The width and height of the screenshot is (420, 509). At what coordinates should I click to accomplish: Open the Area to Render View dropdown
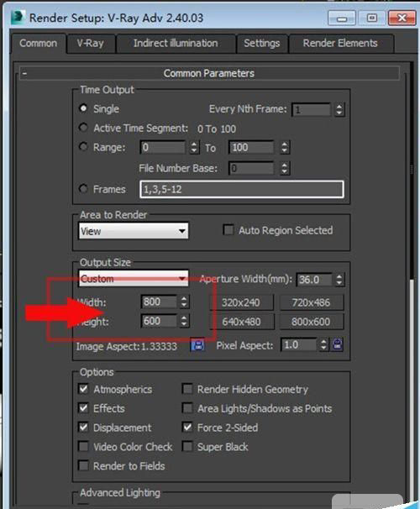[134, 231]
